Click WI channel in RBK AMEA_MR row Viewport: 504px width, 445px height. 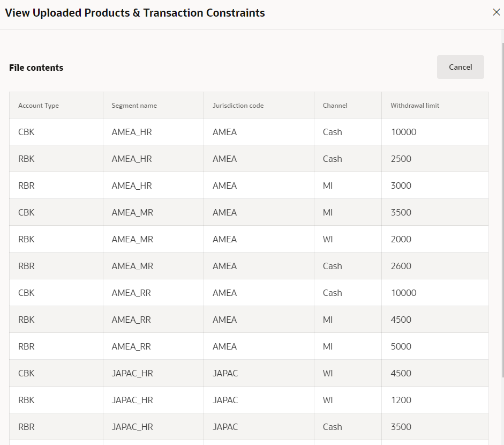(x=328, y=239)
